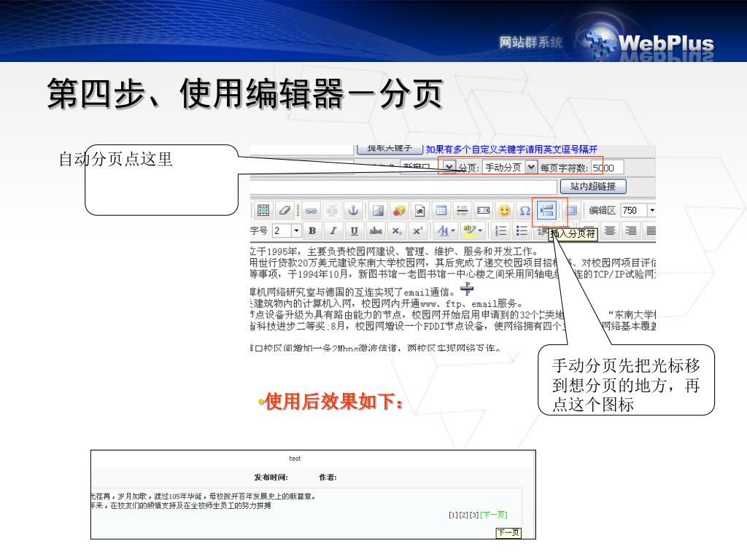Screen dimensions: 747x560
Task: Center align the text
Action: [609, 231]
